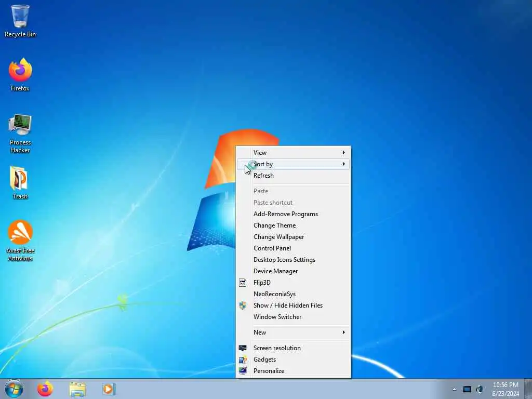
Task: Launch Firefox from the taskbar
Action: click(x=45, y=389)
